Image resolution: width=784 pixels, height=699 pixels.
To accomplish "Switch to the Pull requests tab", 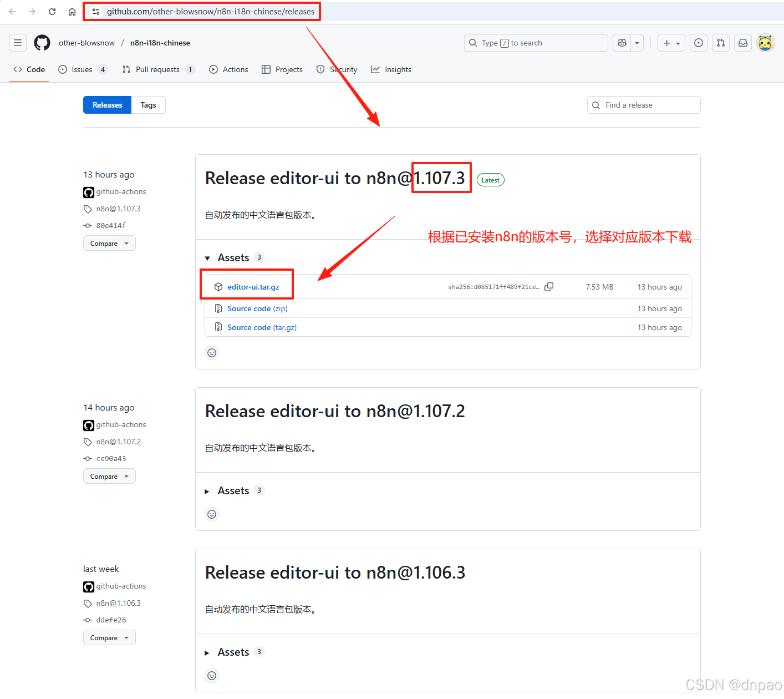I will [158, 69].
